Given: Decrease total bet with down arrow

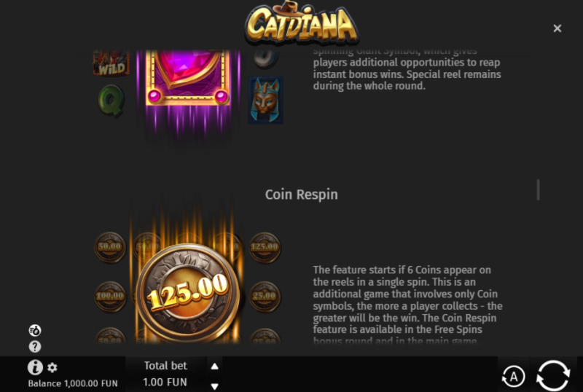Looking at the screenshot, I should (x=214, y=386).
